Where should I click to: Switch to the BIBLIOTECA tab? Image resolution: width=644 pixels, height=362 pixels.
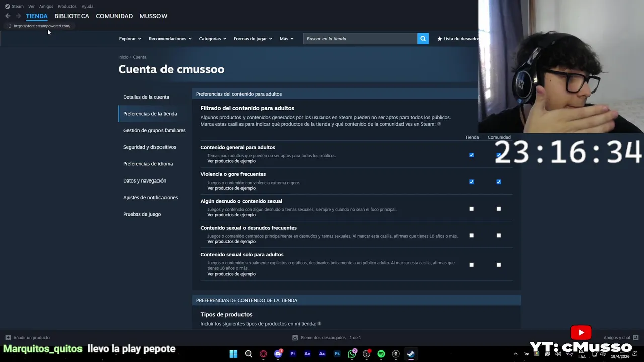point(71,16)
